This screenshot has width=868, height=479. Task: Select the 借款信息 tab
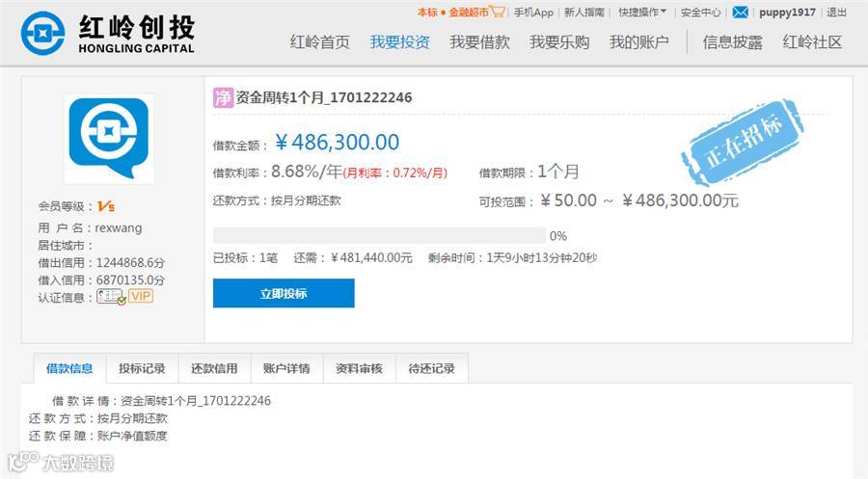69,368
